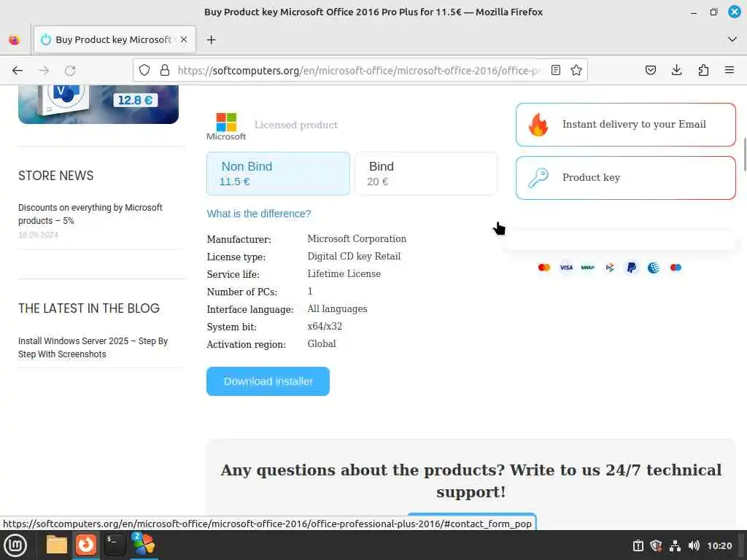Click the STORE NEWS heading
The image size is (747, 560).
point(55,176)
